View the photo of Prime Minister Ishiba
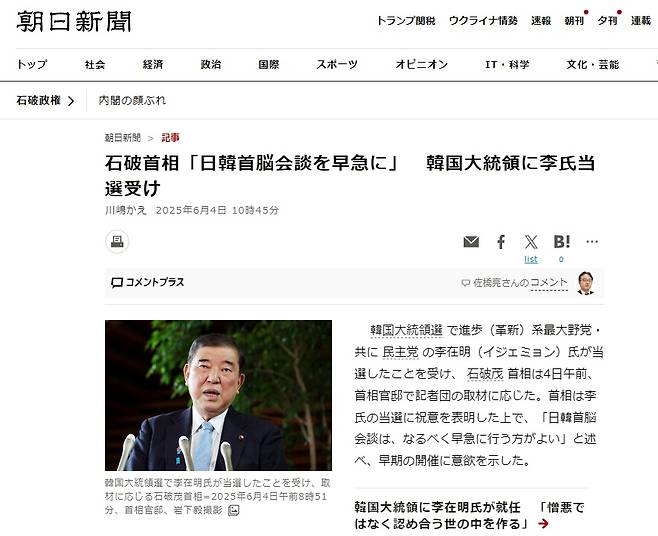The image size is (658, 536). [218, 395]
